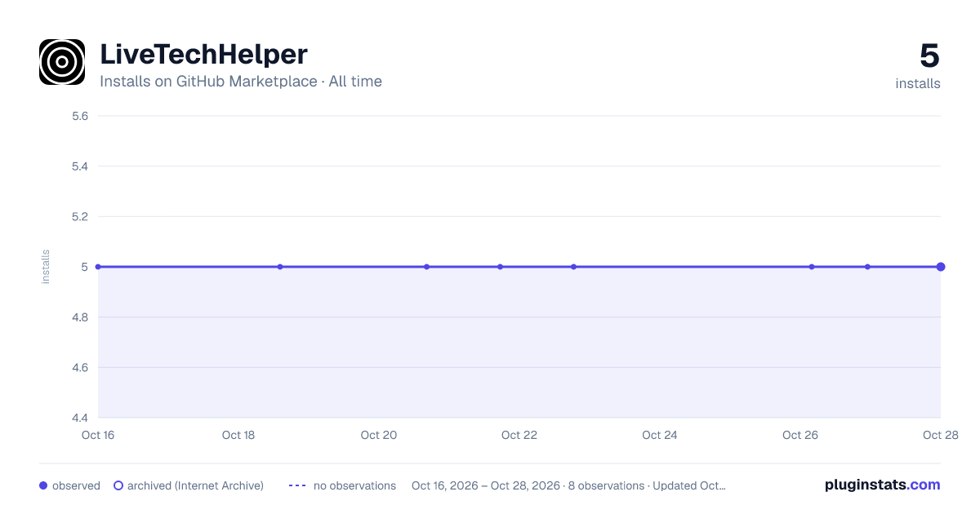Click the '5.4' y-axis tick label

point(80,166)
